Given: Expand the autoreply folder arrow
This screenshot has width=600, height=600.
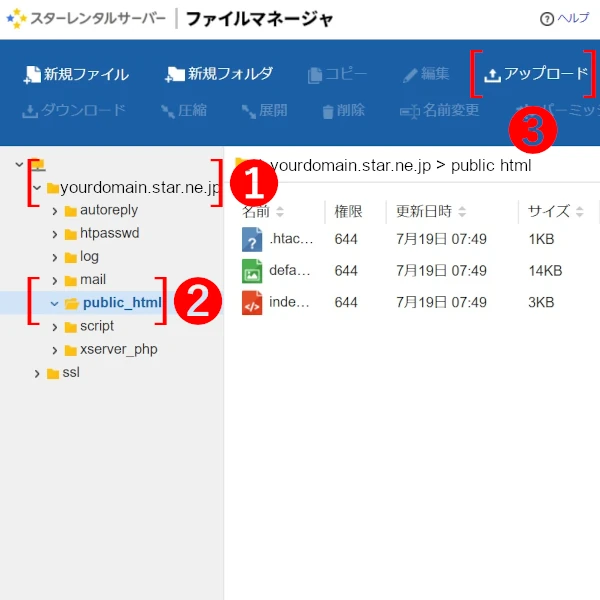Looking at the screenshot, I should point(55,211).
